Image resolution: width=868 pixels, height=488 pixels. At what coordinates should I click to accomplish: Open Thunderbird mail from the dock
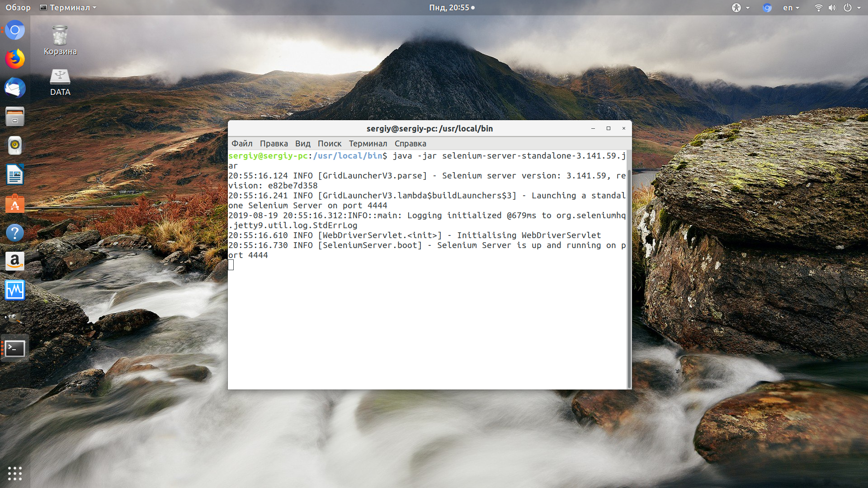[15, 88]
